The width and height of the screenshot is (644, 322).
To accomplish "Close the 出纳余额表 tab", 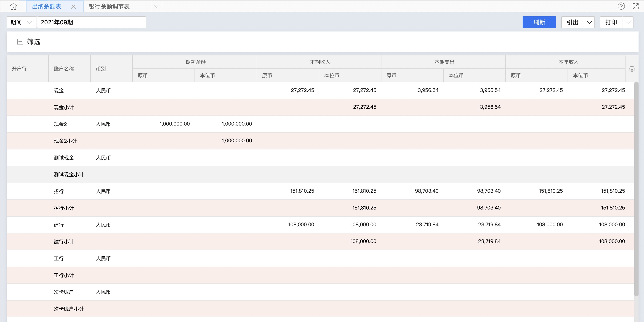I will [73, 7].
